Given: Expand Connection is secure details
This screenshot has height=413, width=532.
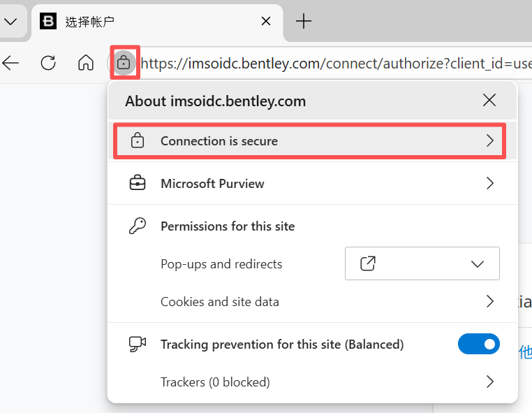Looking at the screenshot, I should click(x=309, y=141).
